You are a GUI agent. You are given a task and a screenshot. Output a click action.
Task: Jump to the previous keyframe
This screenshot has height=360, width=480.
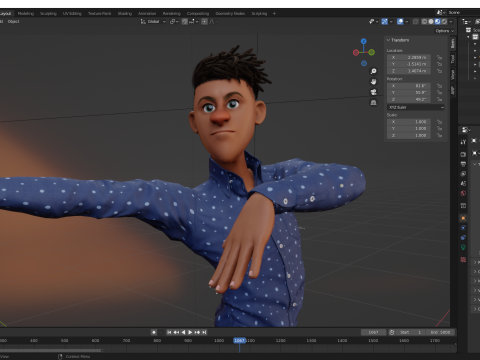tap(176, 332)
